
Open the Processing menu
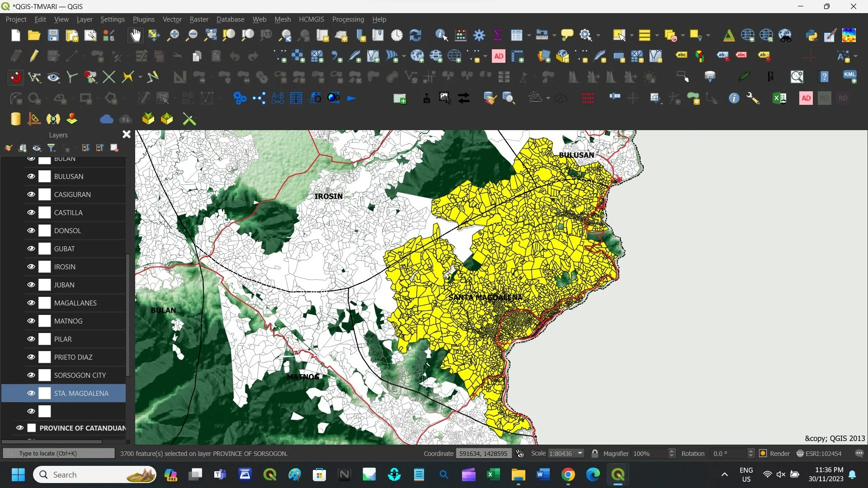coord(348,19)
